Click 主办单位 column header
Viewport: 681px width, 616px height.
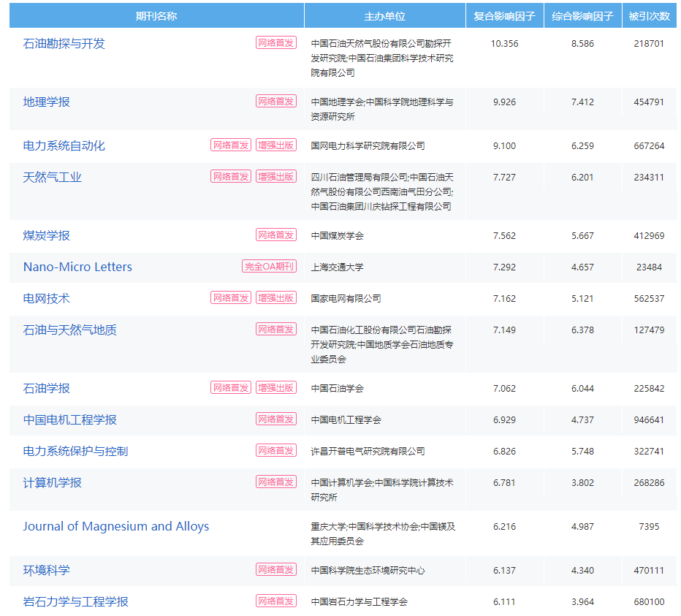[385, 16]
